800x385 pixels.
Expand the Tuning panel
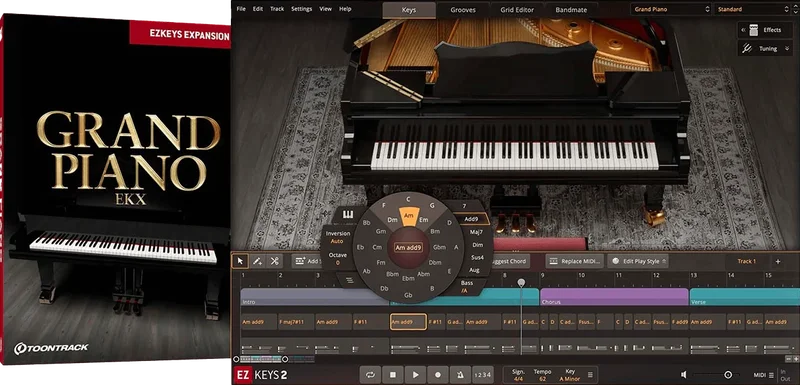pyautogui.click(x=766, y=49)
